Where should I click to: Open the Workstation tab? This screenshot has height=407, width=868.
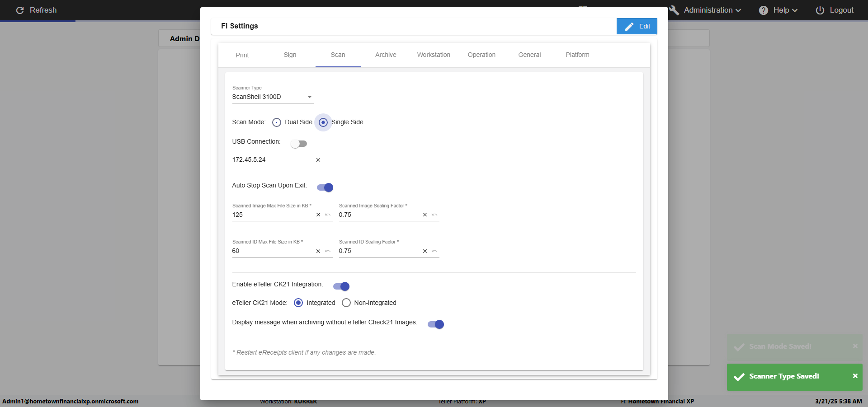[434, 55]
